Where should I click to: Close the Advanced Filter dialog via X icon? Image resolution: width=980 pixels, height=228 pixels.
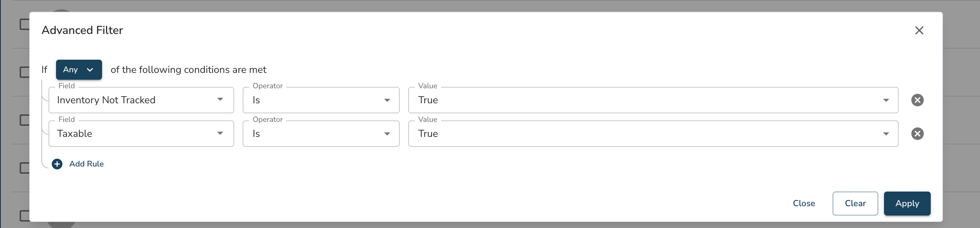(x=919, y=30)
